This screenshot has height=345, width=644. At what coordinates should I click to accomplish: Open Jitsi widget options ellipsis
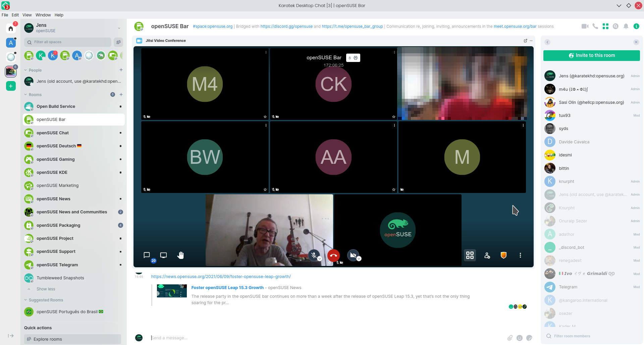tap(531, 41)
